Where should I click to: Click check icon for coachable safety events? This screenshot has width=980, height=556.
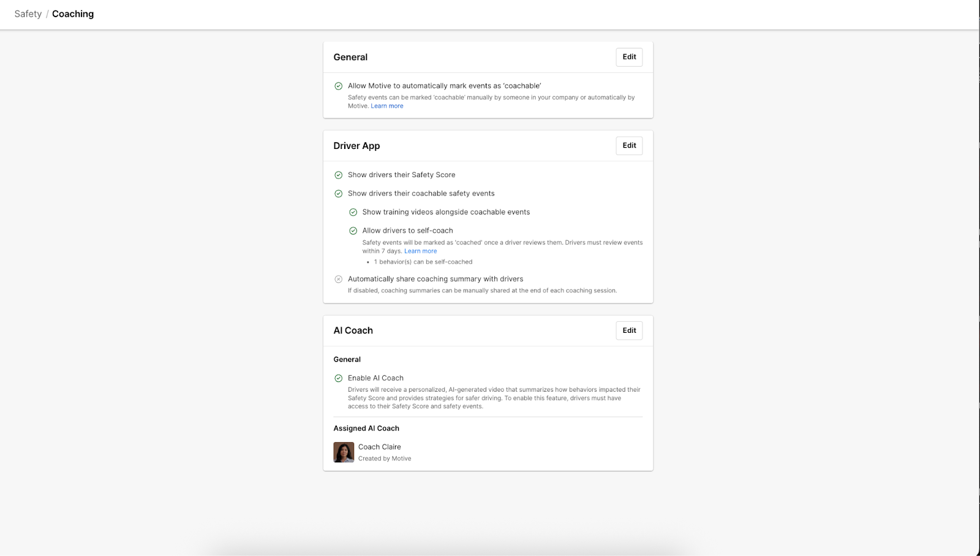coord(338,194)
